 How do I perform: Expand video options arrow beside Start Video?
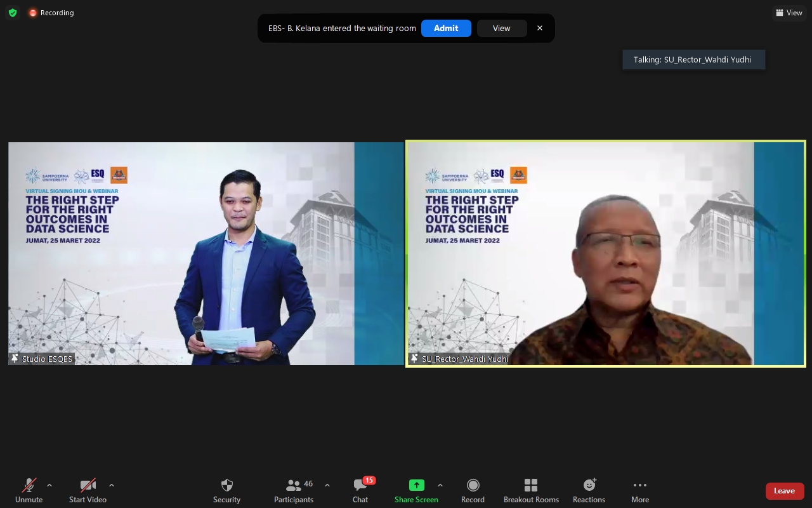(112, 486)
